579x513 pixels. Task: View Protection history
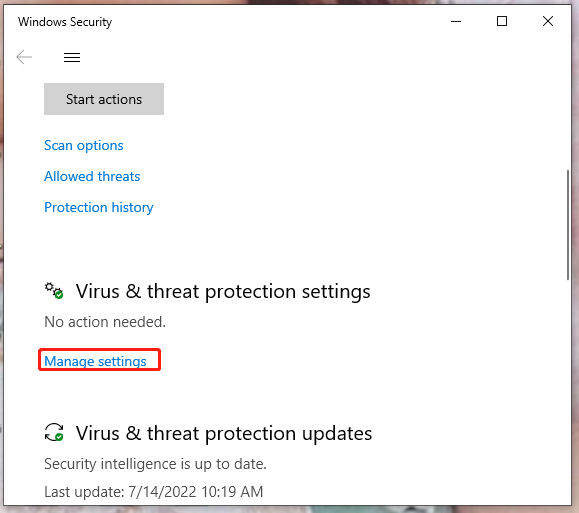click(99, 207)
